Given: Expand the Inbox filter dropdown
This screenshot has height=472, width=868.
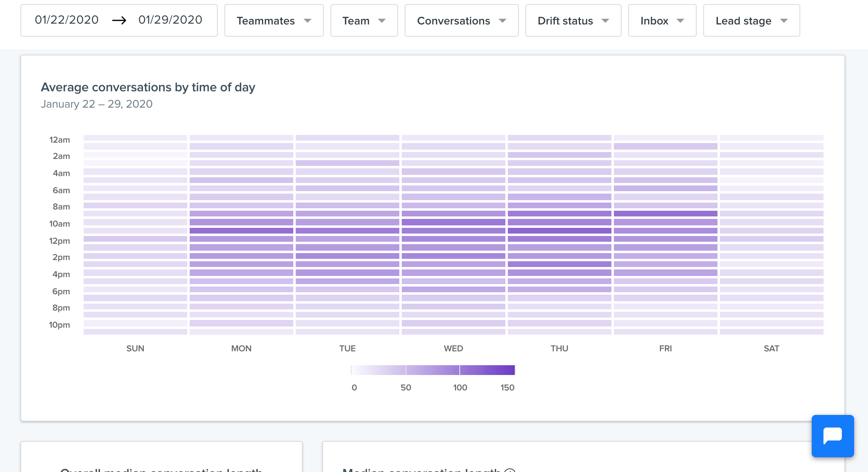Looking at the screenshot, I should click(662, 20).
